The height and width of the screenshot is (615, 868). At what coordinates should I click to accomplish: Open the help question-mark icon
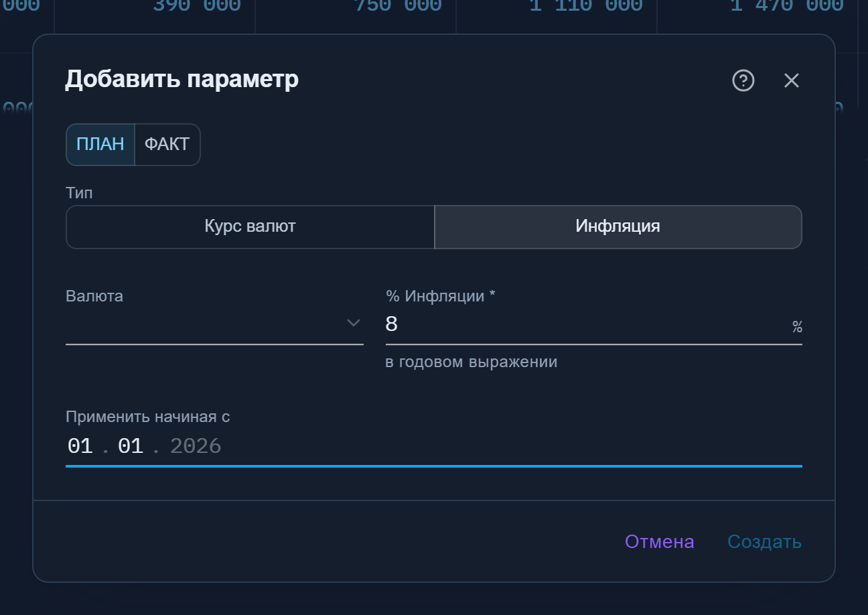743,81
